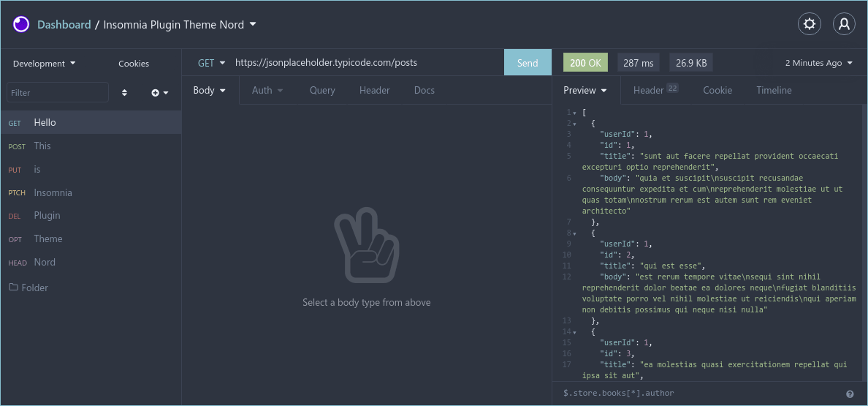Viewport: 868px width, 406px height.
Task: Click the "qui est esse" title value
Action: (671, 266)
